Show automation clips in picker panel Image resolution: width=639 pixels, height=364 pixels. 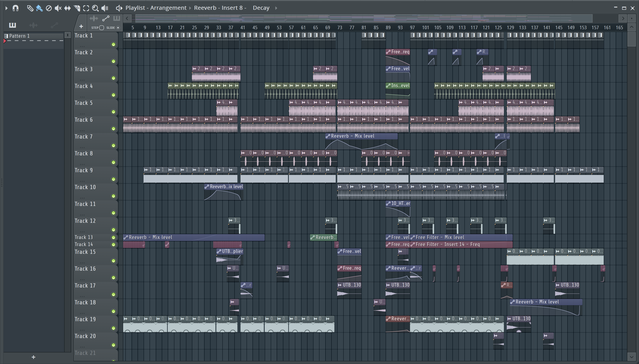pyautogui.click(x=54, y=25)
